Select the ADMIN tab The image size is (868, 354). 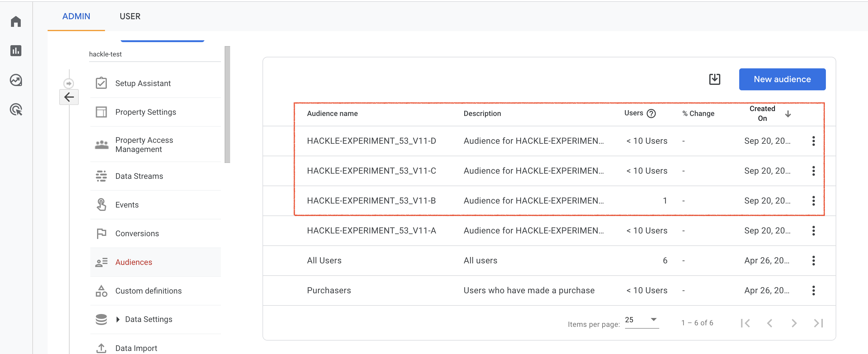(x=76, y=16)
